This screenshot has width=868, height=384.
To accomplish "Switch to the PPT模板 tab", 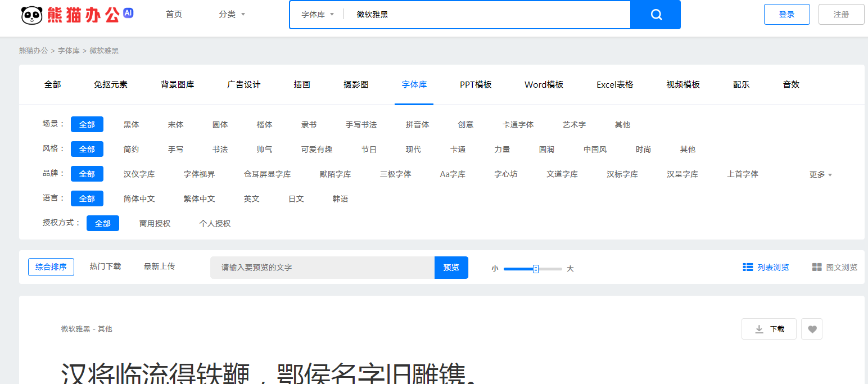I will tap(476, 85).
